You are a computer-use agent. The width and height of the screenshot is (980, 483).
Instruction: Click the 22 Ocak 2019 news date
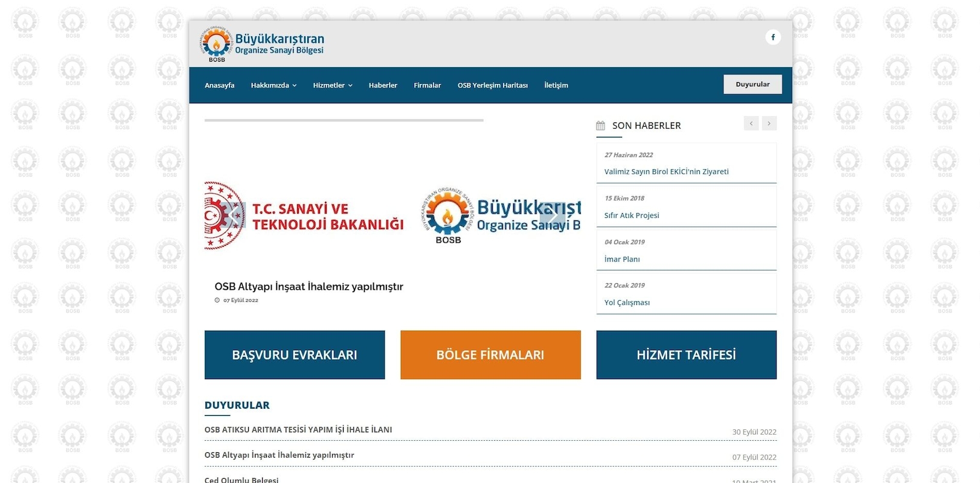[625, 286]
